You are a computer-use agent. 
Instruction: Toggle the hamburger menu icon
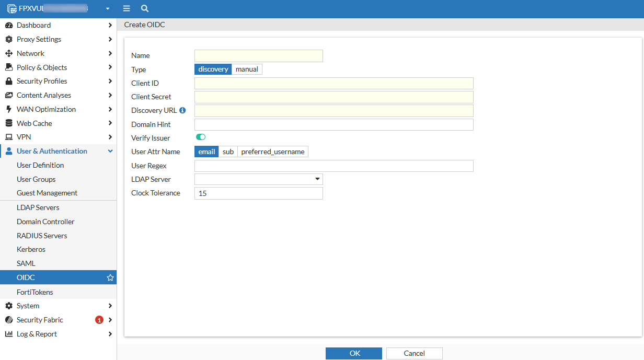(x=126, y=9)
